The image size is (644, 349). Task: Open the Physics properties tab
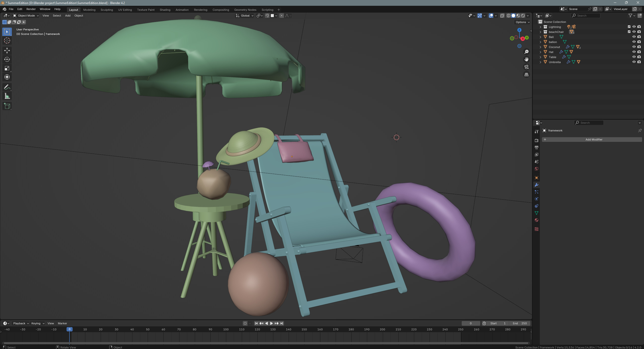coord(537,199)
